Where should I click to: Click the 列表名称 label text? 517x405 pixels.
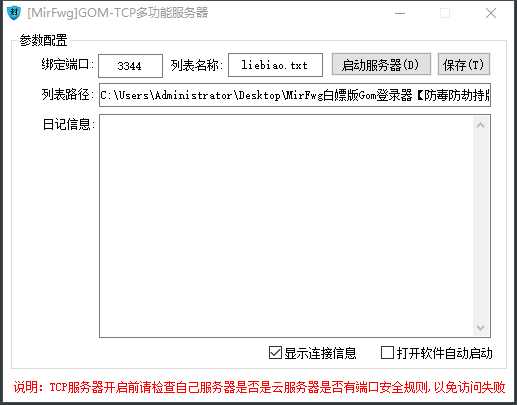[x=196, y=65]
